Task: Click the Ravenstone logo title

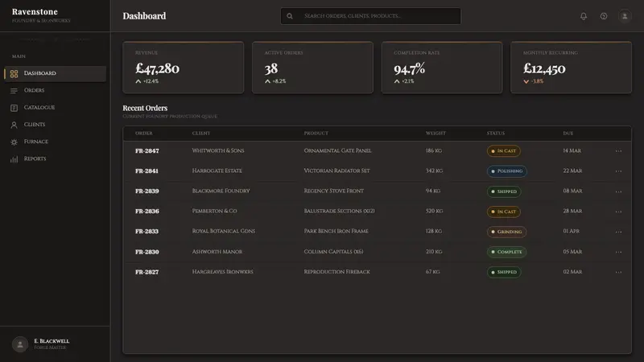Action: tap(35, 12)
